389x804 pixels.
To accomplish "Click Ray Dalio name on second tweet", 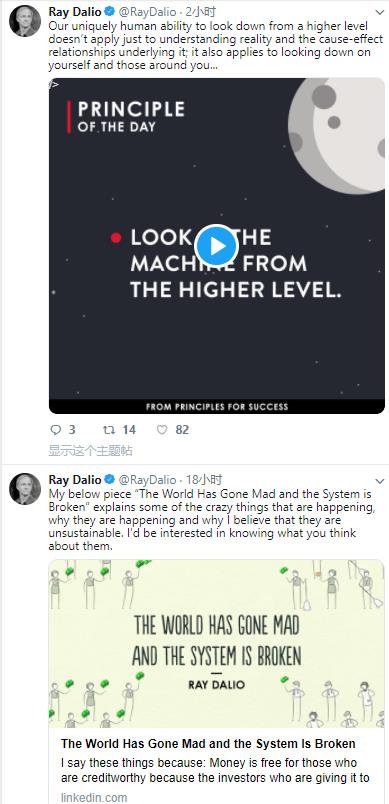I will coord(75,480).
